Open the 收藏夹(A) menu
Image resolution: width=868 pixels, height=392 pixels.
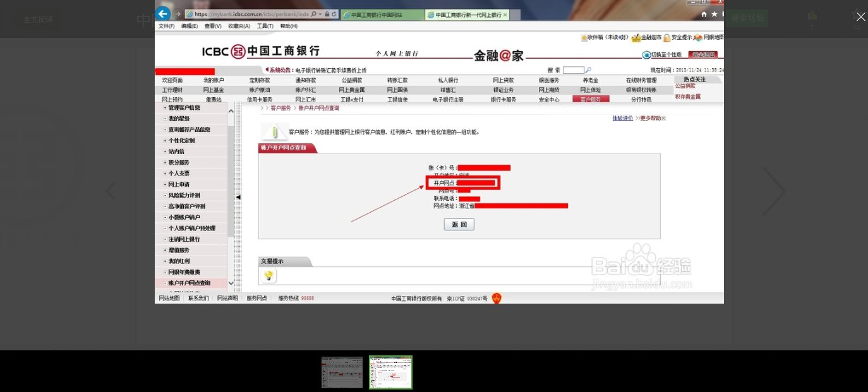click(239, 26)
